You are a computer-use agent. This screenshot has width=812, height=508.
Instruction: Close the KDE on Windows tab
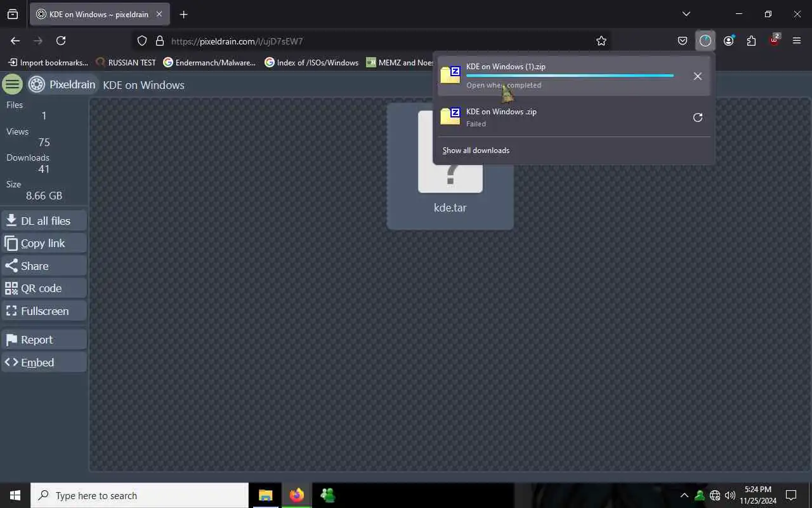[159, 14]
